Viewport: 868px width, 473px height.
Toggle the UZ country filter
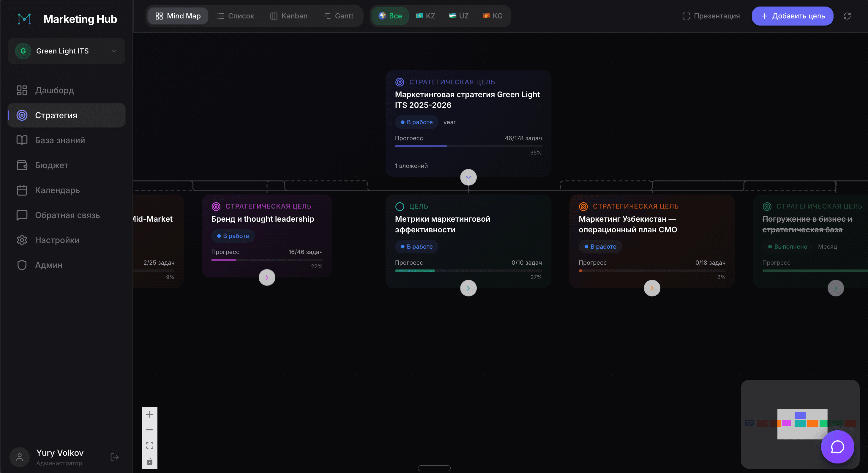tap(459, 16)
